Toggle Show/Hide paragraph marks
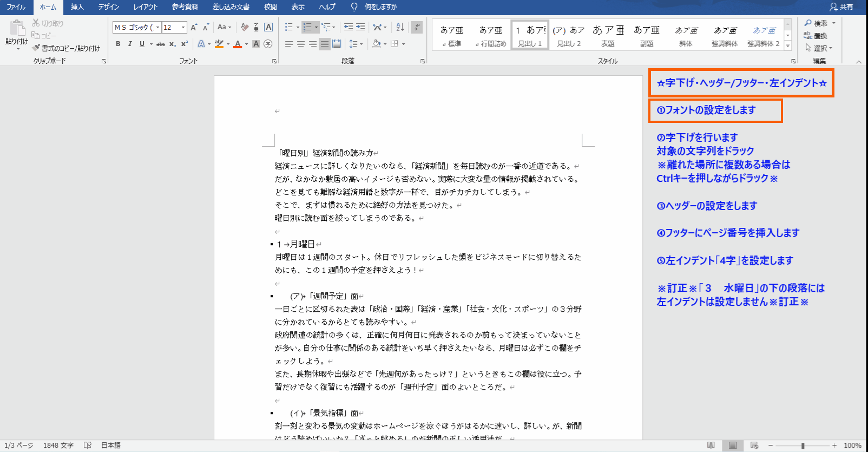This screenshot has width=868, height=452. 417,27
